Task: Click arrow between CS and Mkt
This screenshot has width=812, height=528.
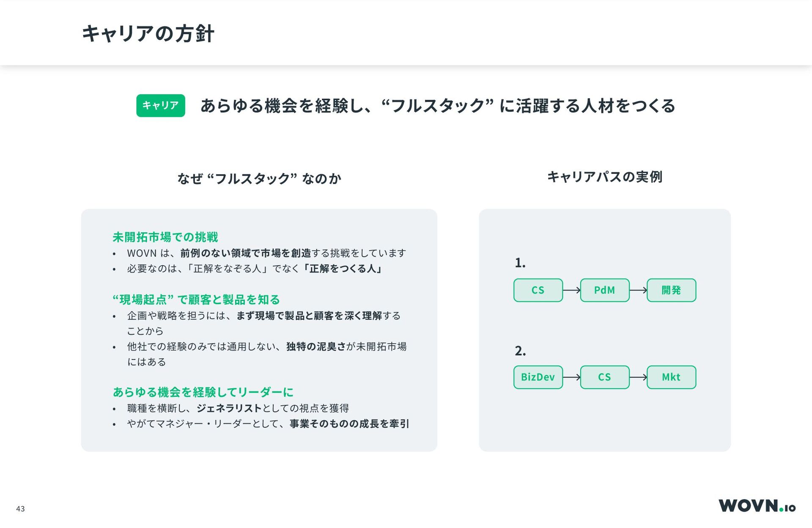Action: [x=639, y=377]
